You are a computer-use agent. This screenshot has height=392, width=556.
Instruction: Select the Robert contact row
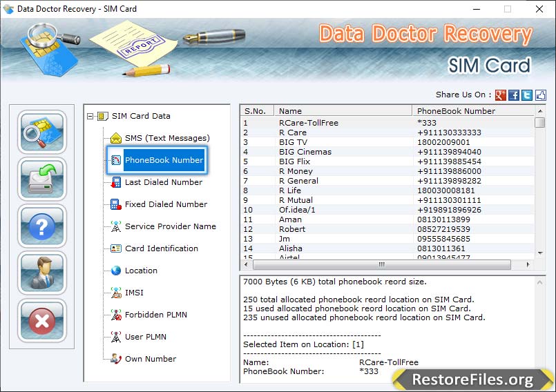coord(387,229)
